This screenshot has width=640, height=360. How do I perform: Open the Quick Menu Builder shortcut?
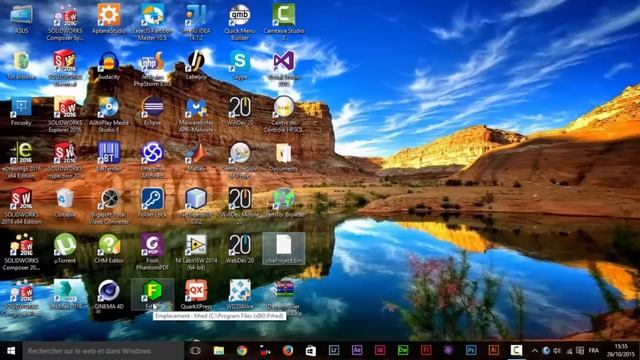click(x=240, y=22)
